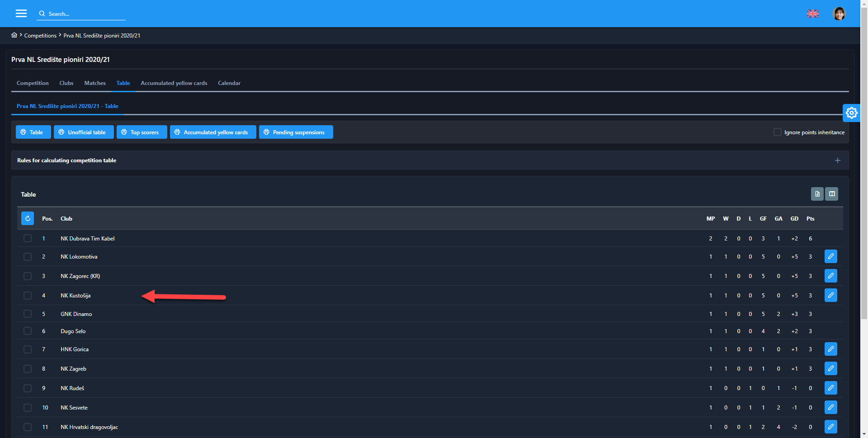Screen dimensions: 868x438
Task: Edit the NK Rudeš row
Action: coord(830,388)
